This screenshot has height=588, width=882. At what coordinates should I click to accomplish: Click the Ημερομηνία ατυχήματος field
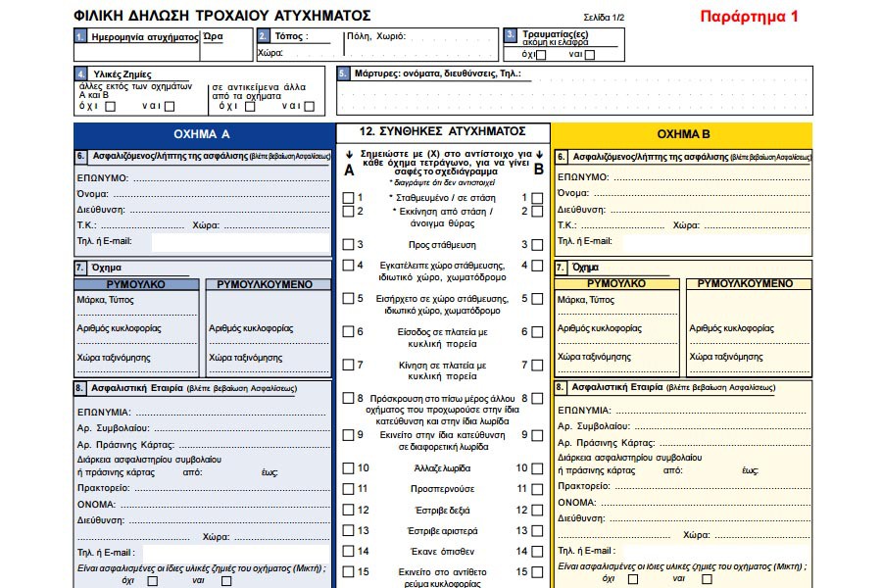136,52
